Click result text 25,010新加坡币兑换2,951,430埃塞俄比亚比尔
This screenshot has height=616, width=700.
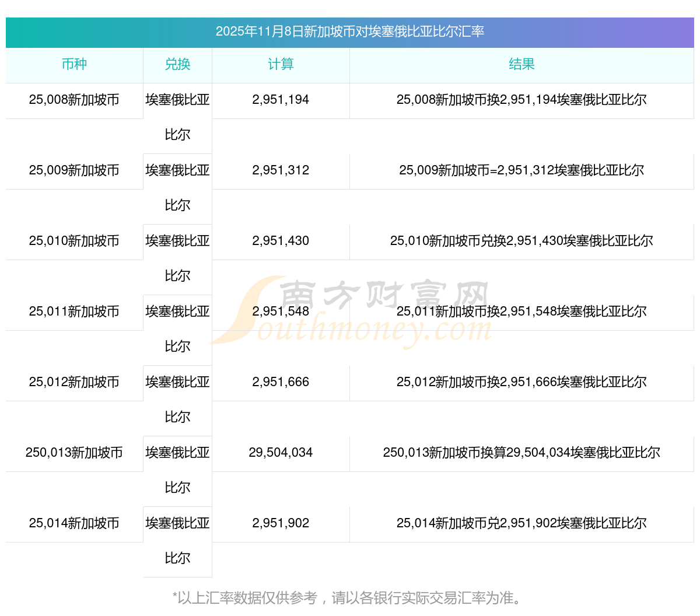(521, 241)
